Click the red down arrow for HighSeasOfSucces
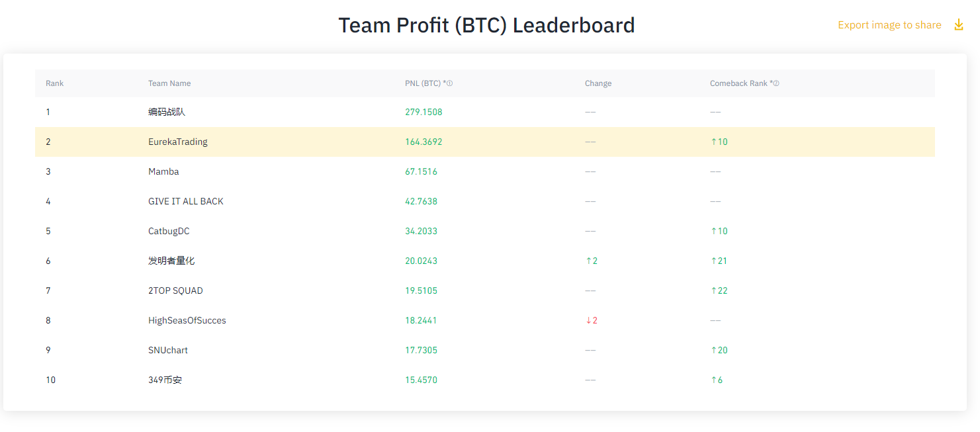 click(x=589, y=320)
